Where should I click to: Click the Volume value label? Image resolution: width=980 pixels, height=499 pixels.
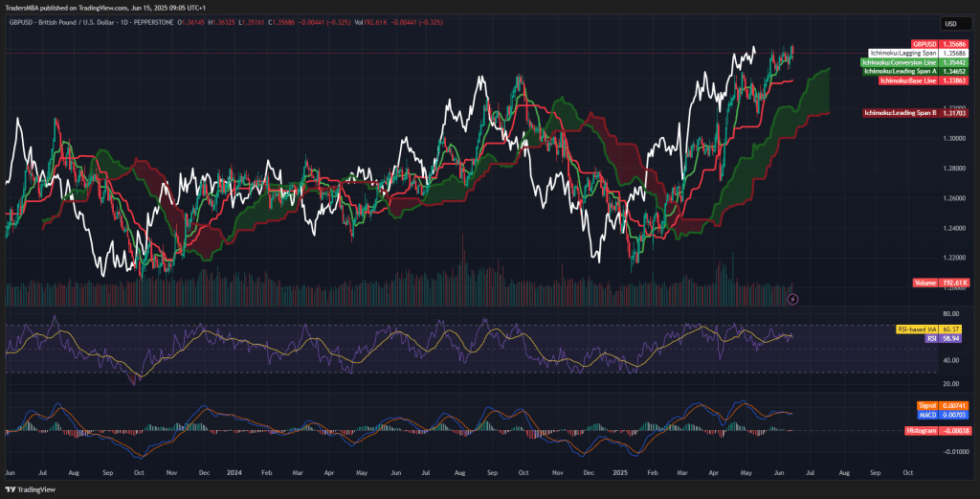tap(924, 284)
